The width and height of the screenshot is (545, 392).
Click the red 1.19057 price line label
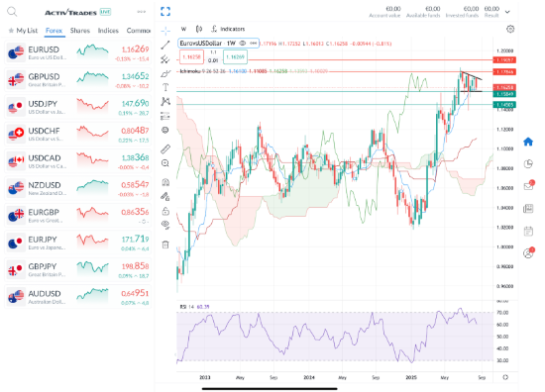504,60
